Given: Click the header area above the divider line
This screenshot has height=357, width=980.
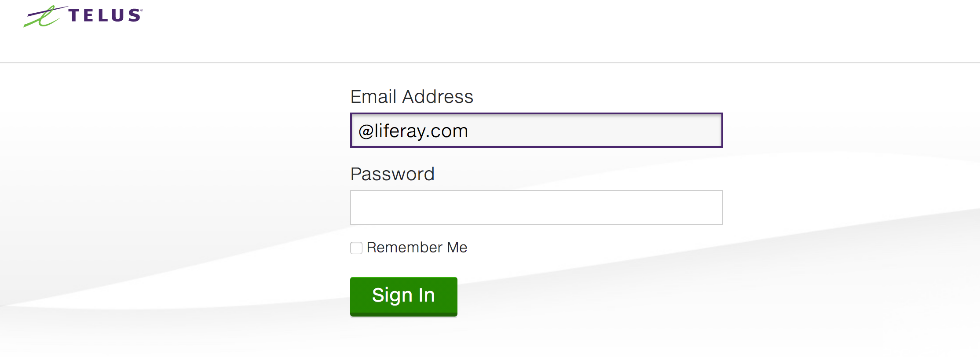Looking at the screenshot, I should 490,31.
